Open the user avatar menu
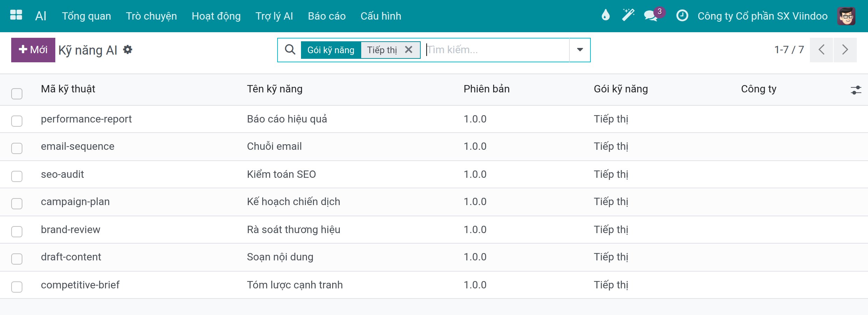Viewport: 868px width, 315px height. click(846, 16)
